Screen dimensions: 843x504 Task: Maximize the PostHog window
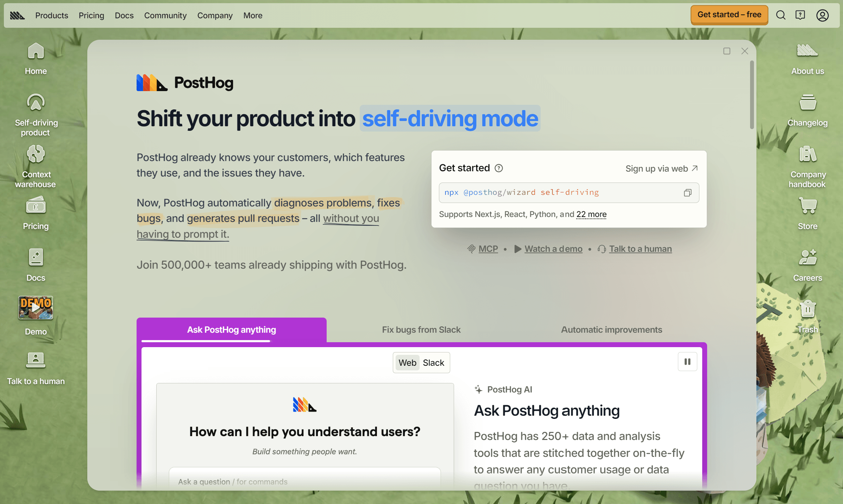pos(727,51)
